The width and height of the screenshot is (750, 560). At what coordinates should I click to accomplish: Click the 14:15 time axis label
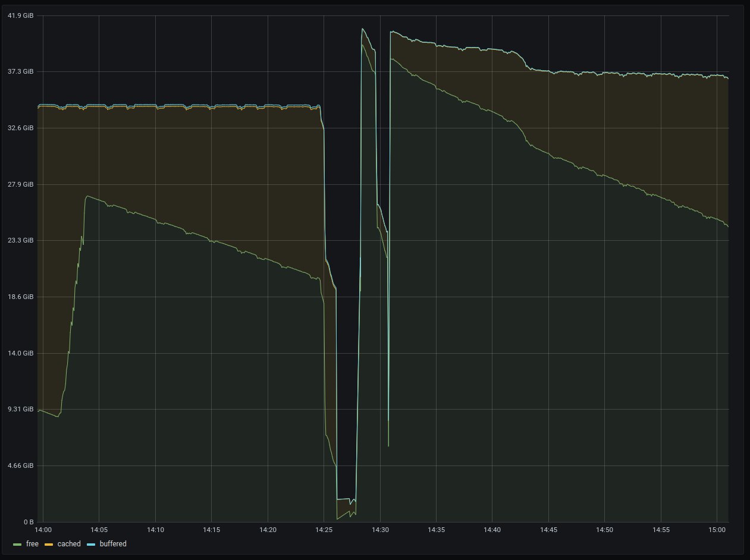point(212,529)
